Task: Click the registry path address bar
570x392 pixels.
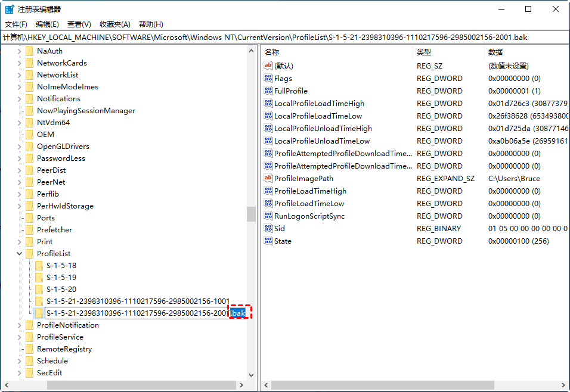Action: [x=285, y=37]
